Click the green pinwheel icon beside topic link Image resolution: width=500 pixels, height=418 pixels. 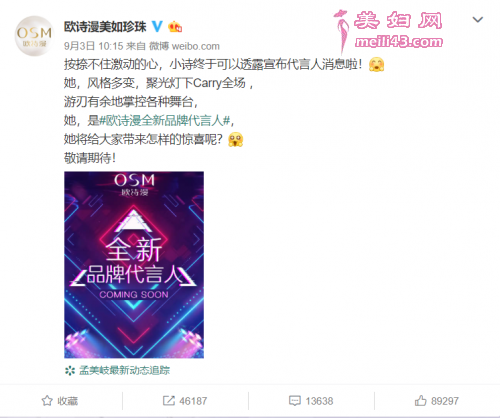click(x=70, y=370)
